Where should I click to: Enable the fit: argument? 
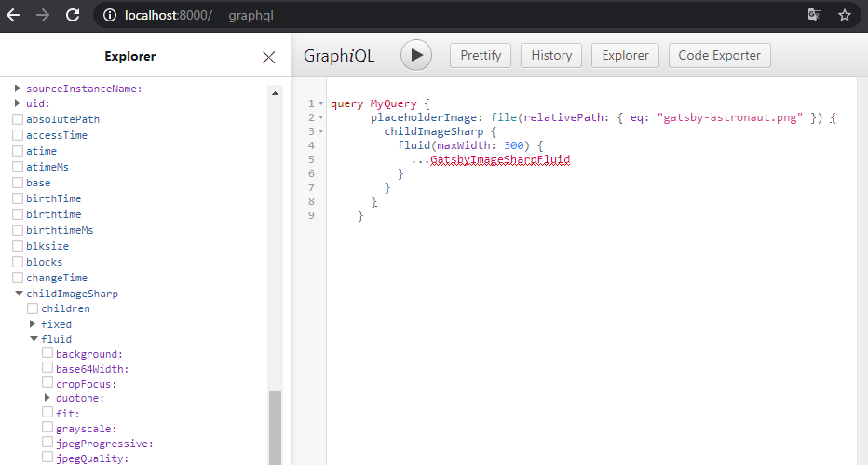(47, 413)
